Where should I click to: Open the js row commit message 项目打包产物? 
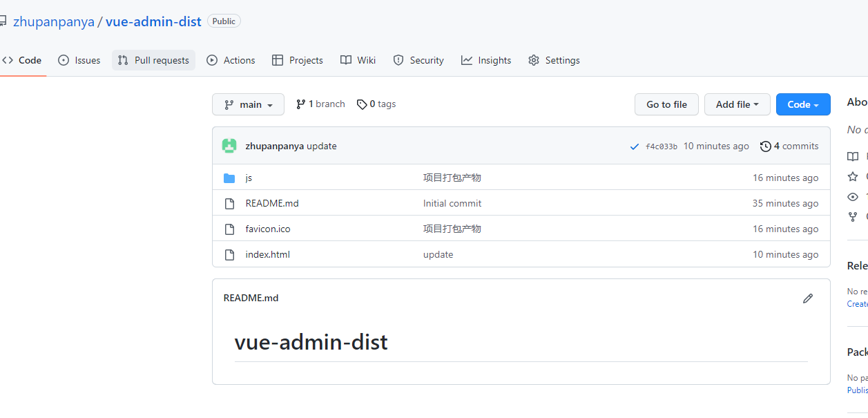point(452,178)
